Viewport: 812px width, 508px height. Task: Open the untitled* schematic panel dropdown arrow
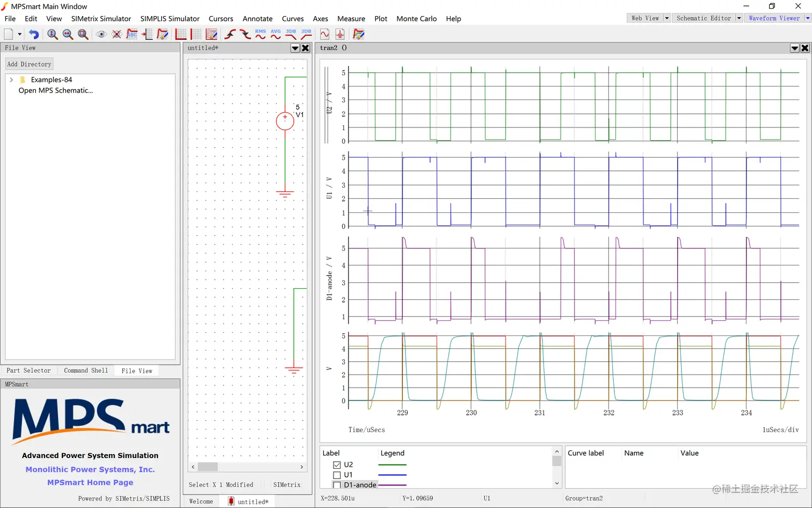pos(295,48)
